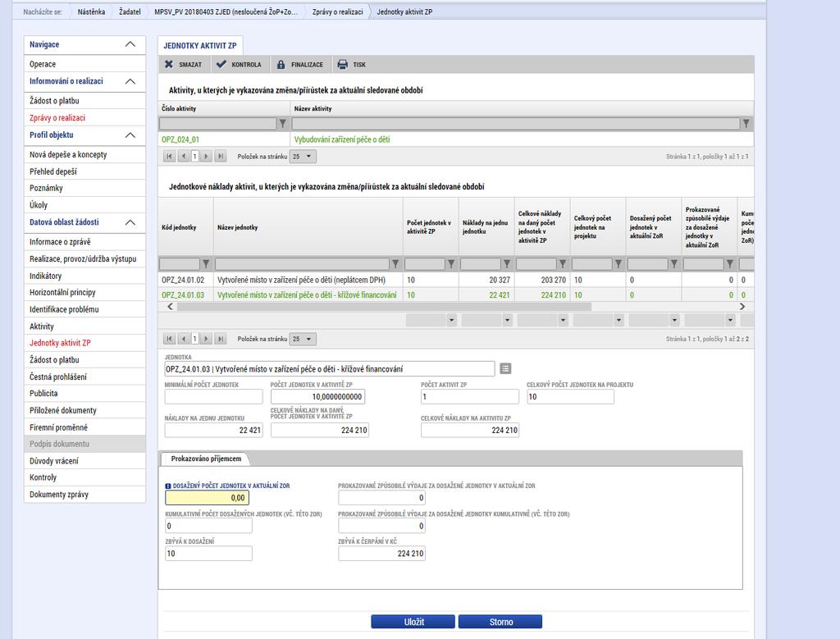Go to next page in unit costs pager

click(x=206, y=339)
